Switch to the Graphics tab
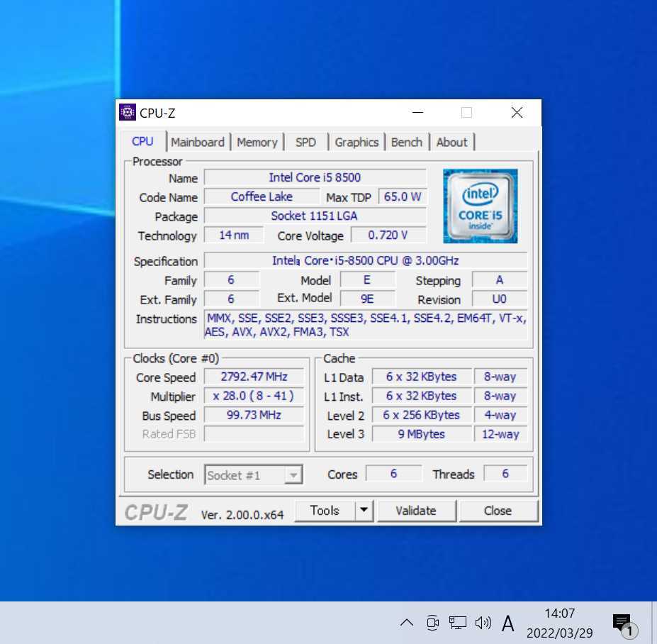This screenshot has height=644, width=657. point(356,142)
